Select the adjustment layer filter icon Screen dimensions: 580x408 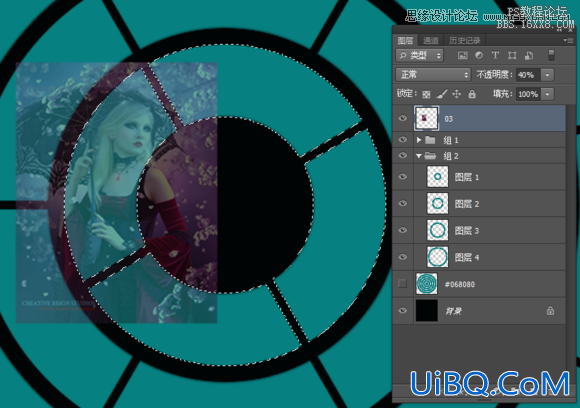[x=479, y=55]
